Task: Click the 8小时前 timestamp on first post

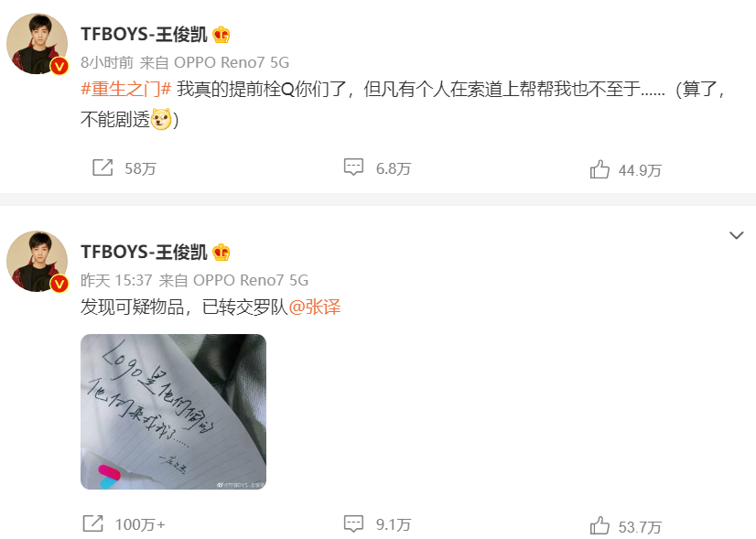Action: (107, 62)
